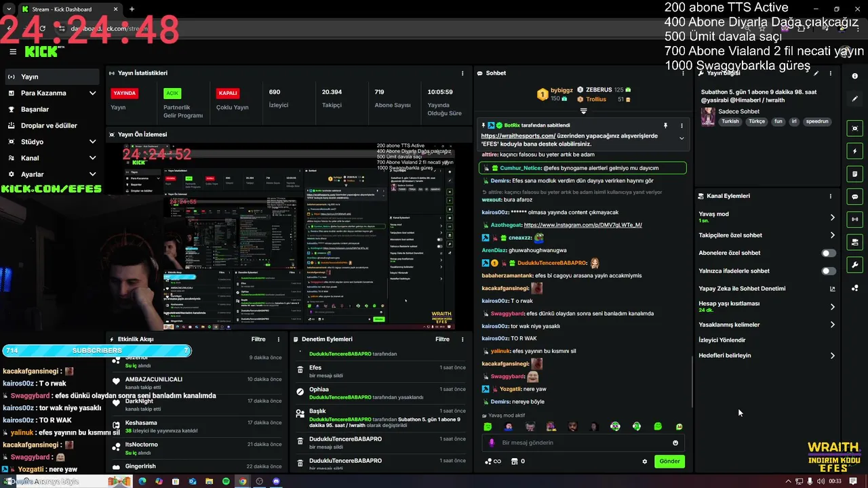The height and width of the screenshot is (488, 868).
Task: Open Kanal Eylemleri three-dot menu
Action: coord(831,196)
